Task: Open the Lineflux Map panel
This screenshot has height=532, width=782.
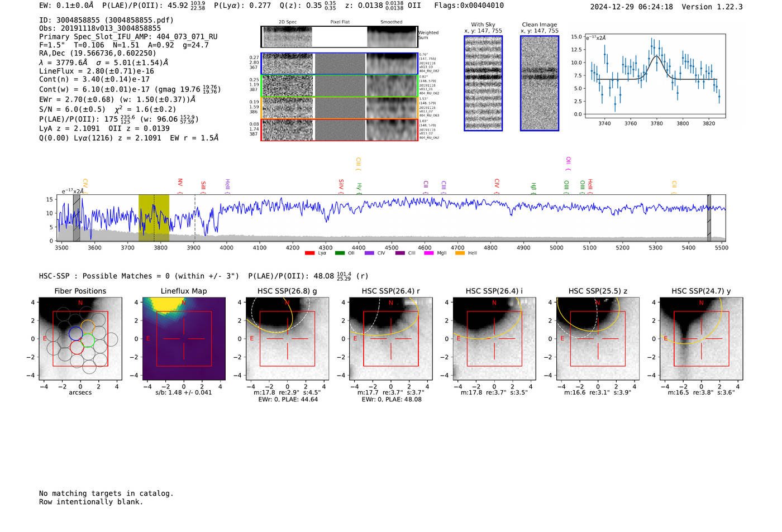Action: click(x=184, y=338)
